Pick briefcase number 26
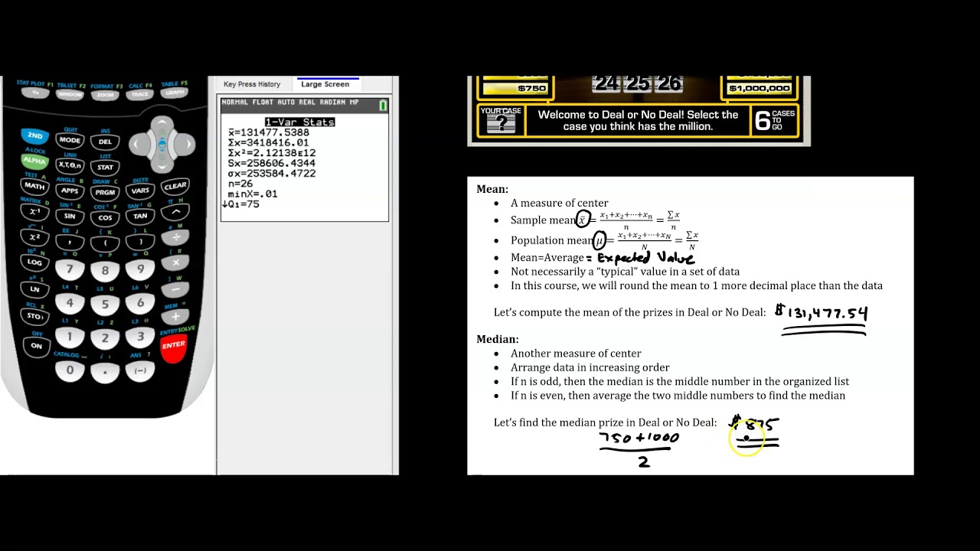The image size is (980, 551). point(669,83)
